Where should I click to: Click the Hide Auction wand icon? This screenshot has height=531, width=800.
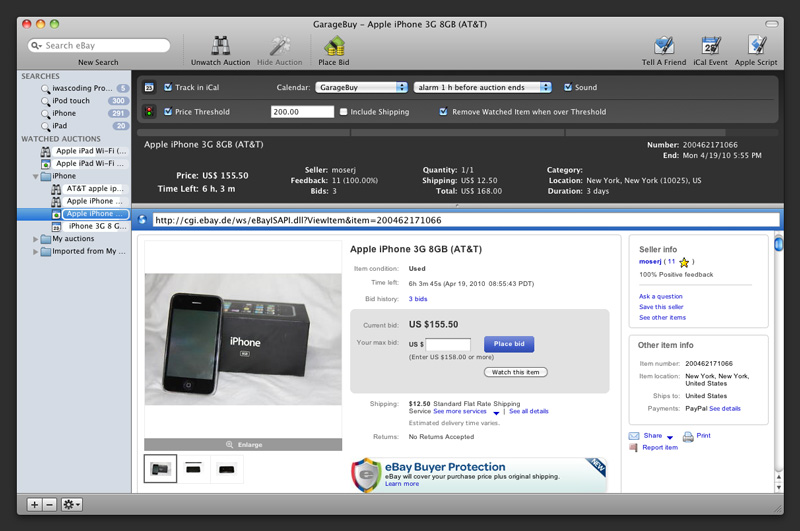pyautogui.click(x=280, y=46)
